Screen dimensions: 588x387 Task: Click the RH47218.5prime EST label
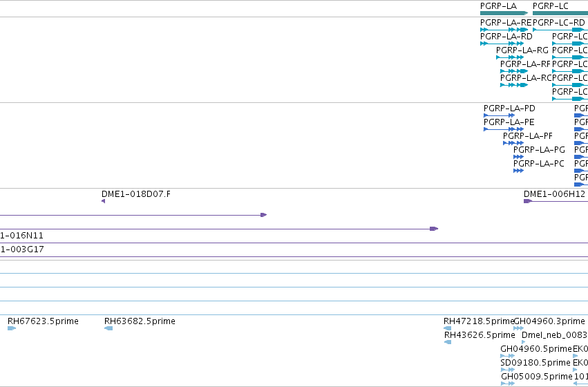pyautogui.click(x=478, y=321)
